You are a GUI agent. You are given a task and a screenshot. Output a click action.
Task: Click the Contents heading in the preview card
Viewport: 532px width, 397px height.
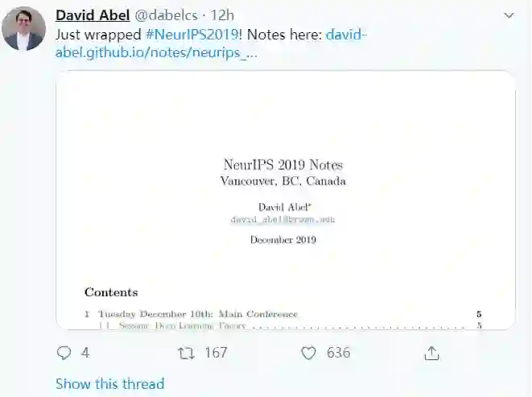coord(111,292)
